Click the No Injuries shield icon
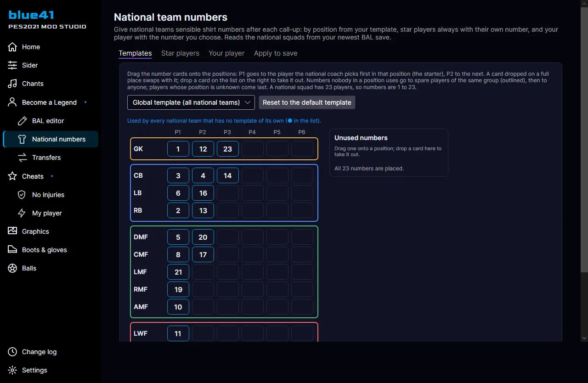The height and width of the screenshot is (383, 588). 22,195
